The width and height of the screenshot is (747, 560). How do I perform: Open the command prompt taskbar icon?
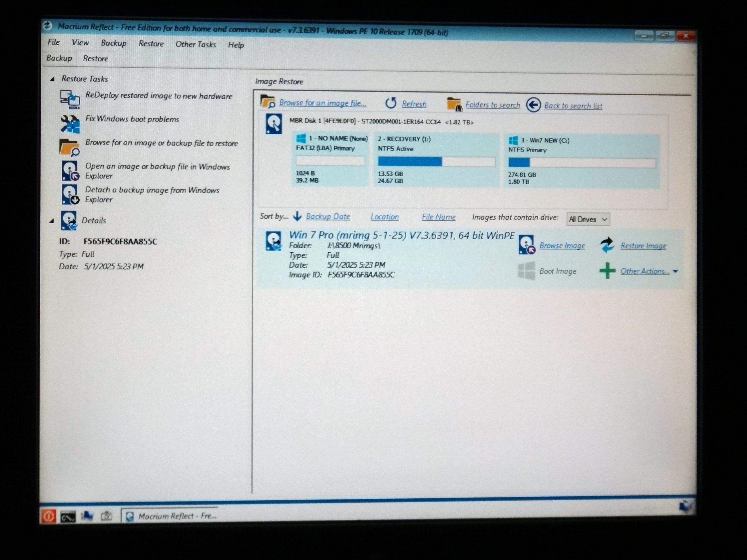[x=68, y=517]
